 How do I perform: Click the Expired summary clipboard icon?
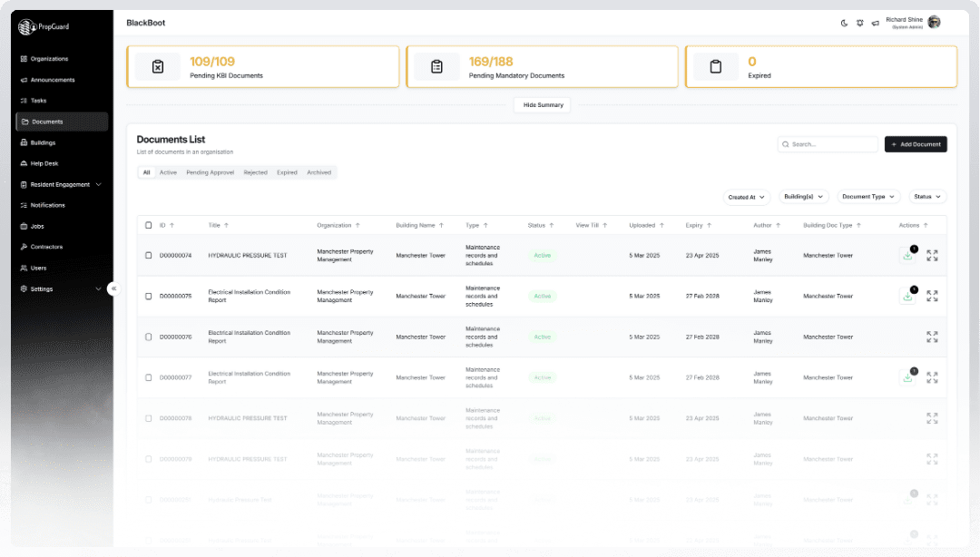pos(716,66)
